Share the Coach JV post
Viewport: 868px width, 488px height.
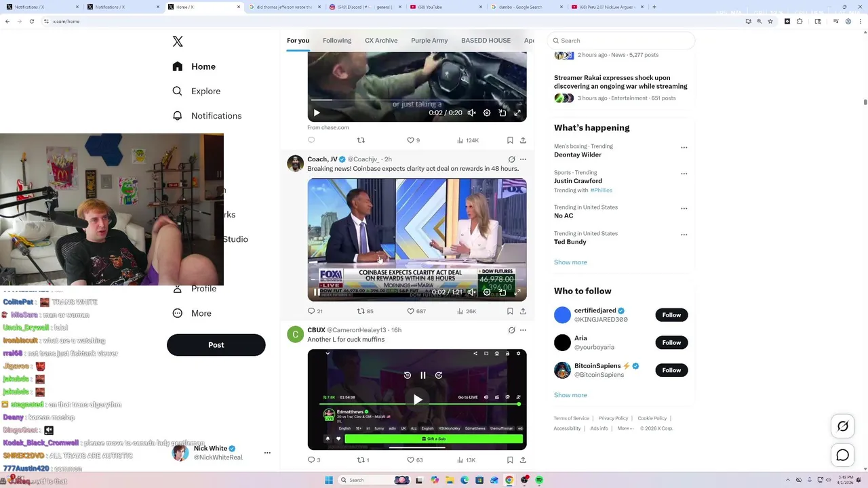(x=523, y=311)
